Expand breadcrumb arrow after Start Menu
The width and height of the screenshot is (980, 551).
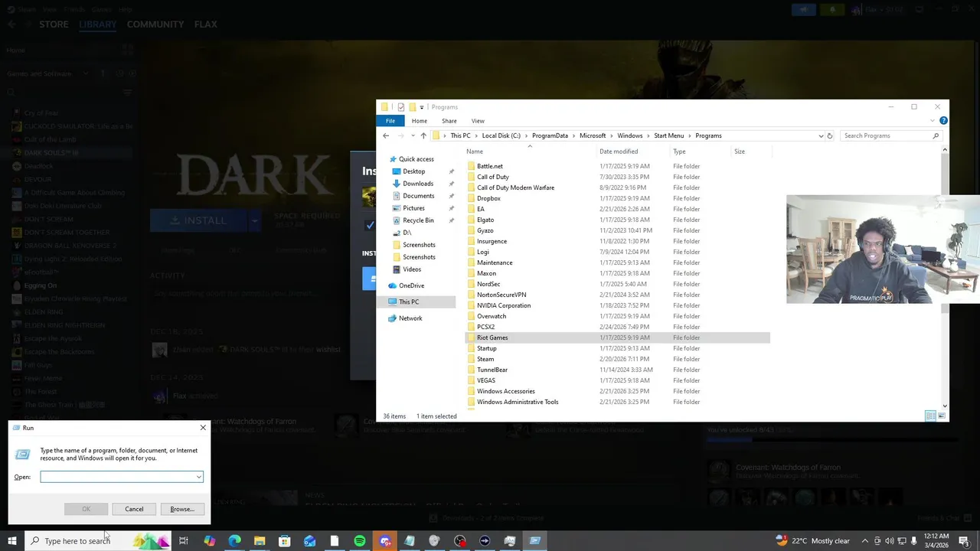tap(690, 135)
